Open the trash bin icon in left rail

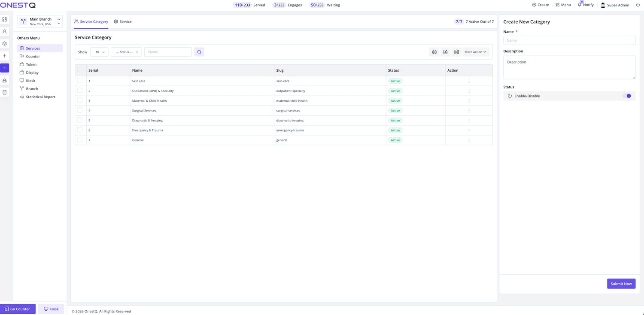[x=5, y=92]
